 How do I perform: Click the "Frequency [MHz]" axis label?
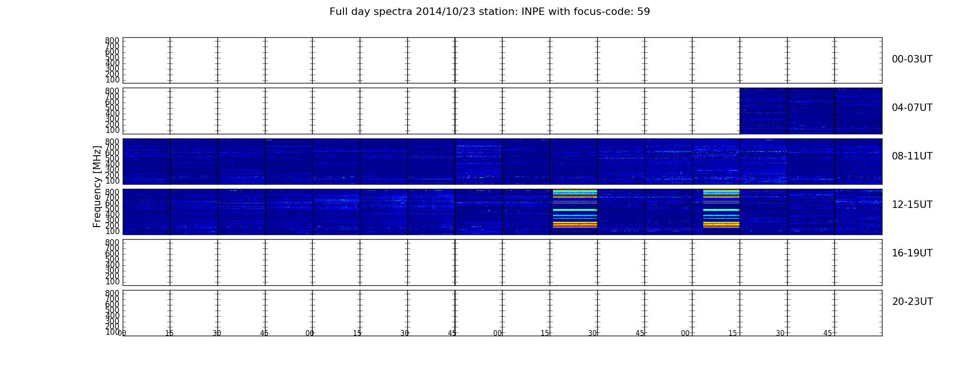(x=97, y=186)
